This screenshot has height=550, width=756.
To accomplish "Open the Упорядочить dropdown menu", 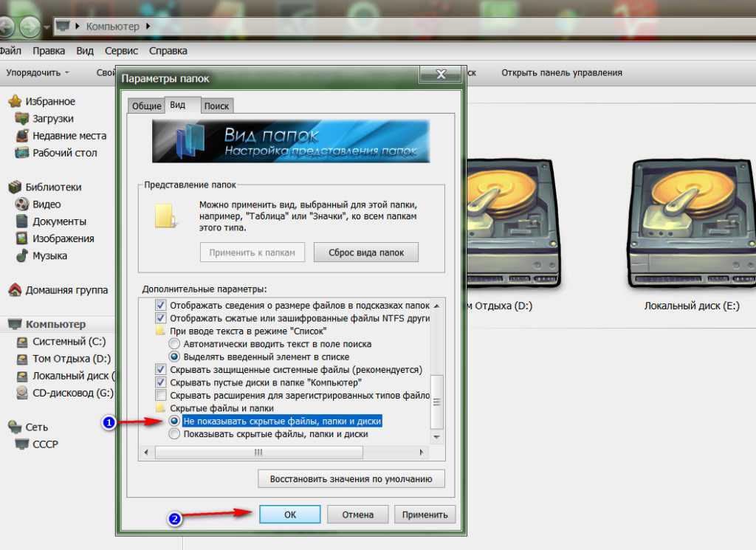I will click(x=38, y=73).
